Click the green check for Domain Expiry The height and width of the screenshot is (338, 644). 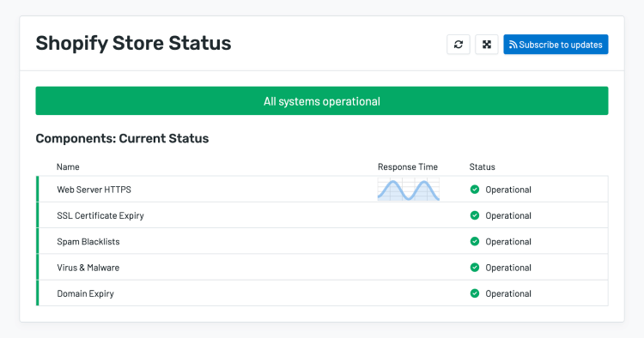(x=475, y=293)
